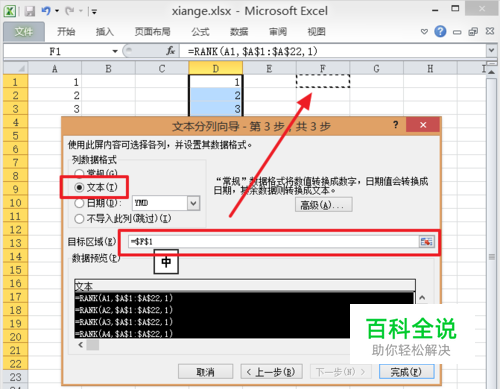Click the worksheet vertical scrollbar thumb
The width and height of the screenshot is (500, 389).
coord(492,257)
